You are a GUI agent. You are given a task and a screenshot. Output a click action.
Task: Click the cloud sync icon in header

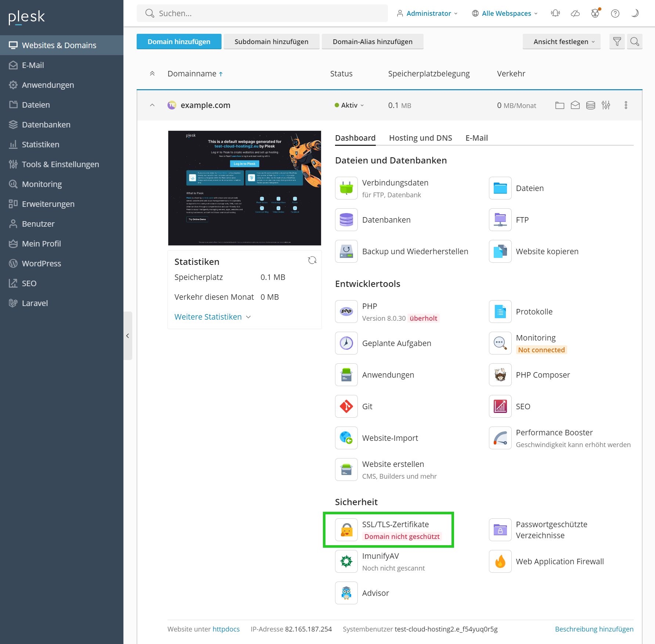575,14
